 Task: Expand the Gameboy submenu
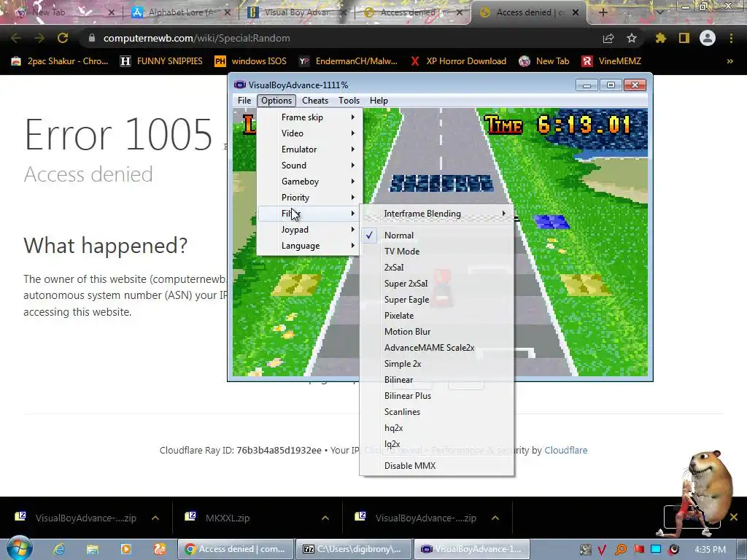tap(309, 182)
